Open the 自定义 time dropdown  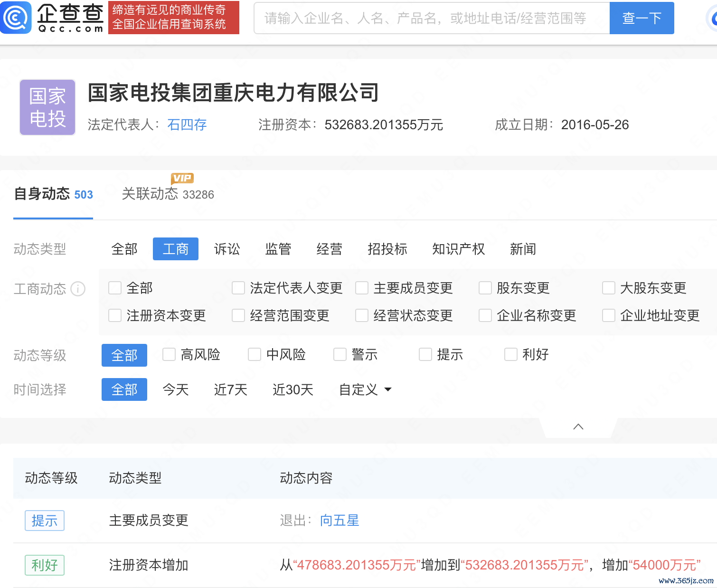(365, 389)
